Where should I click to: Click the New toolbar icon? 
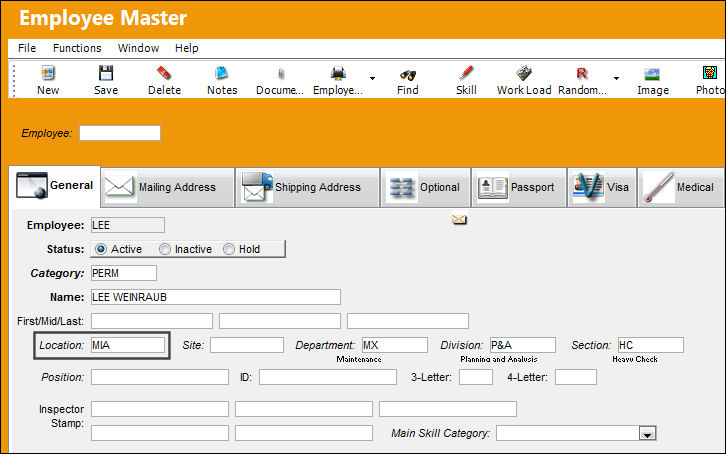point(48,73)
